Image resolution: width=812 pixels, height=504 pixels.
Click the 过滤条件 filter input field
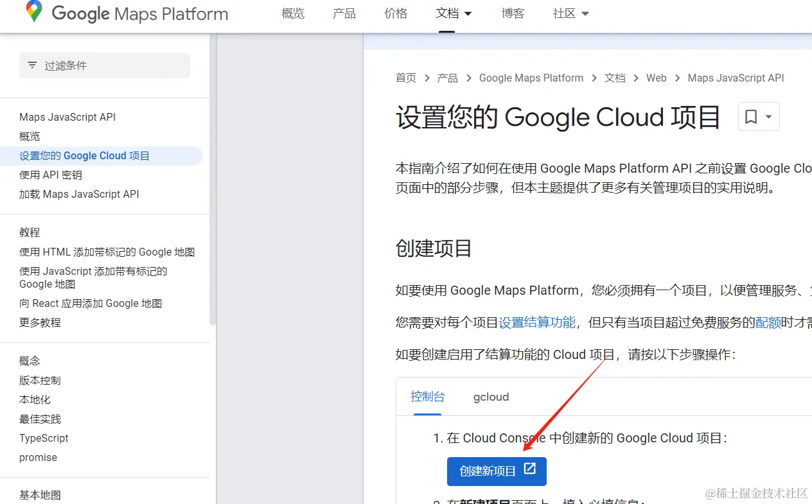105,65
